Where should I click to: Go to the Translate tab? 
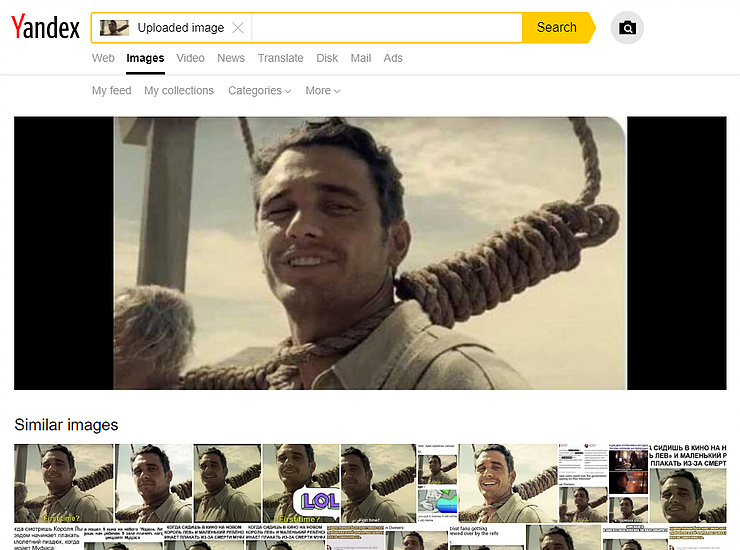click(280, 58)
